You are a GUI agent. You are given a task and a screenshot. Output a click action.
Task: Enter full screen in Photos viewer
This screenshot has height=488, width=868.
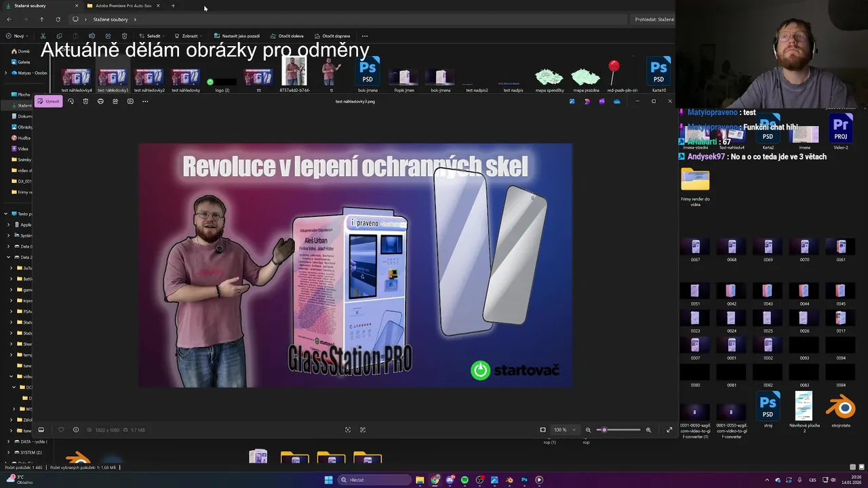point(669,430)
